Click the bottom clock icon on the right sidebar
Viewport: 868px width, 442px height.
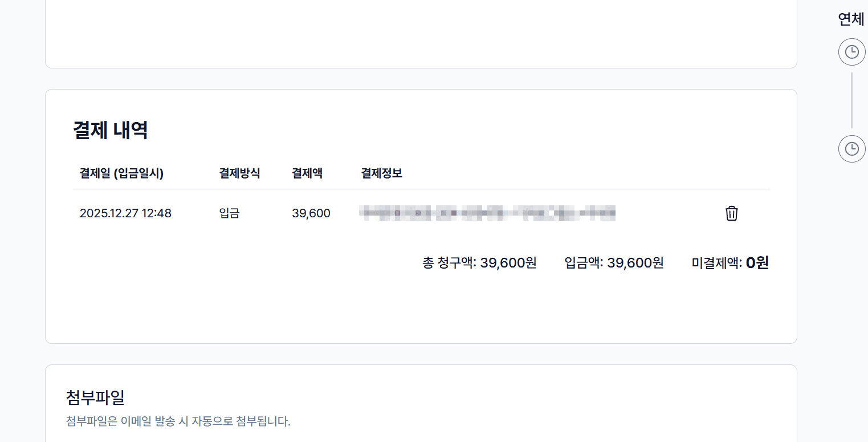coord(851,148)
